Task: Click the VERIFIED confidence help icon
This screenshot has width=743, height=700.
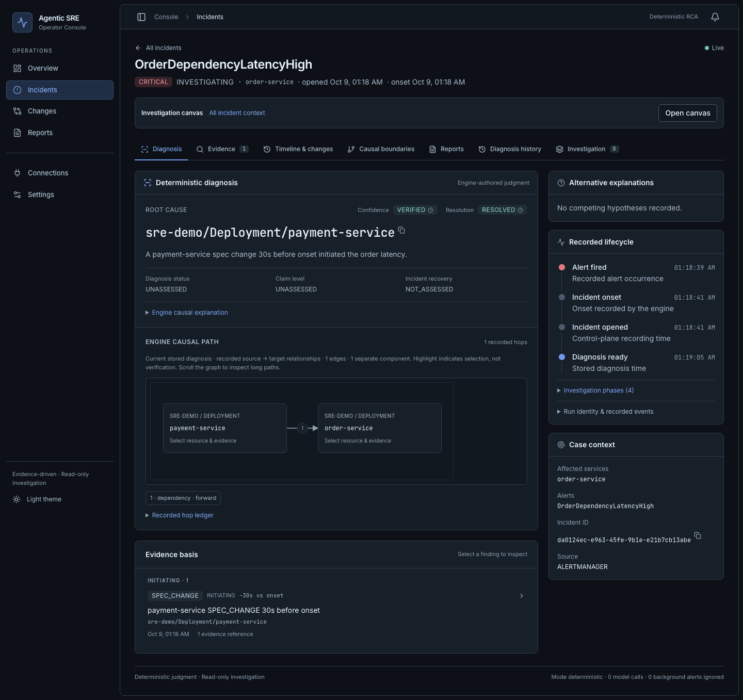Action: coord(431,210)
